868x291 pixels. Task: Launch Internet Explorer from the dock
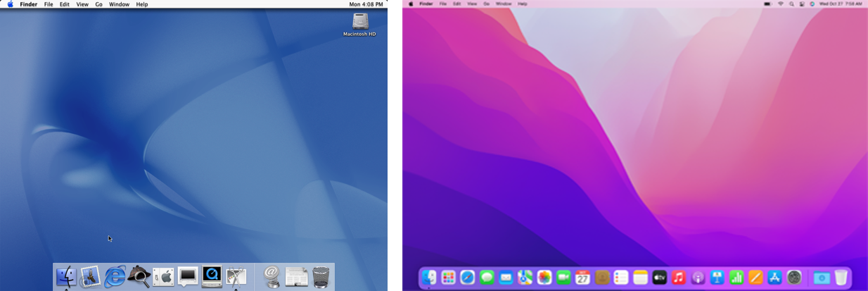point(115,277)
